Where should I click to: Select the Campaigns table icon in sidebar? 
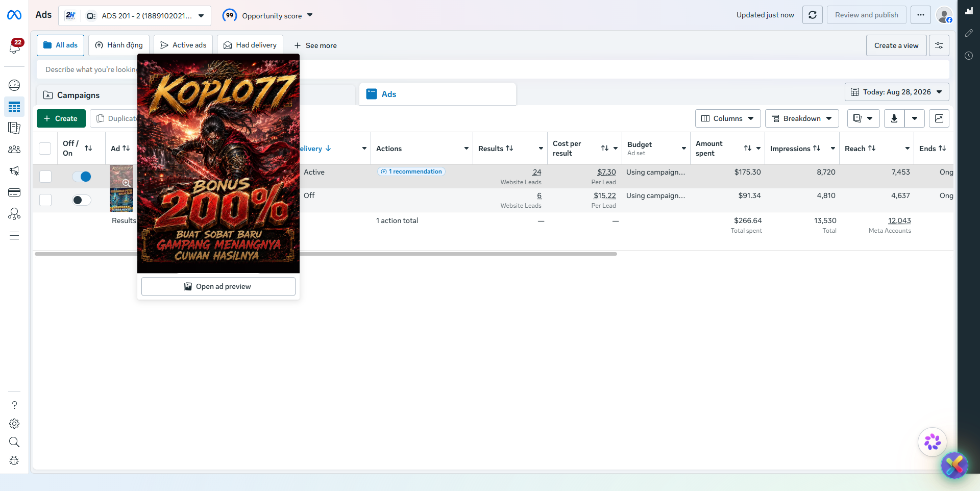tap(14, 107)
